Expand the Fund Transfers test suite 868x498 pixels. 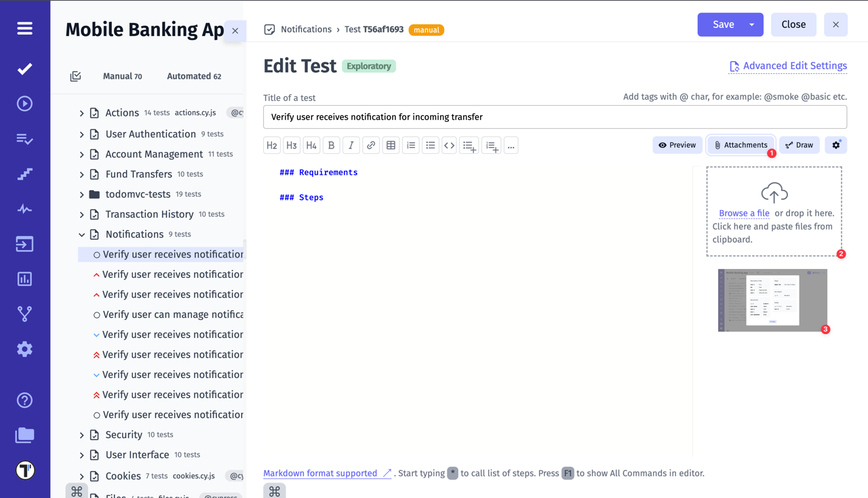81,173
